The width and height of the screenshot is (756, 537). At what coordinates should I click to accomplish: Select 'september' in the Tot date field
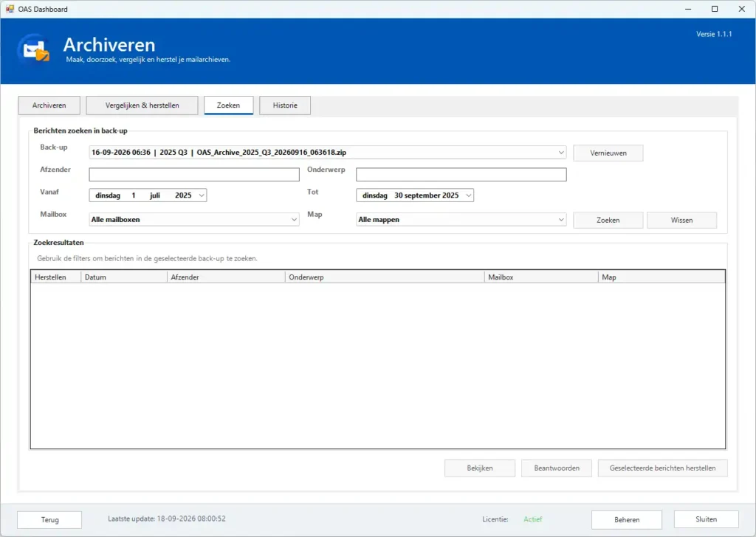(422, 195)
